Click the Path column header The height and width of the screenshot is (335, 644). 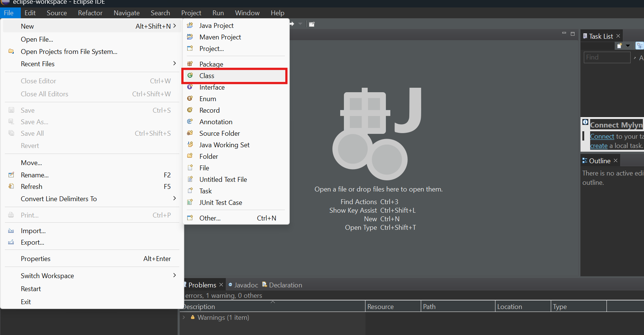click(x=458, y=306)
